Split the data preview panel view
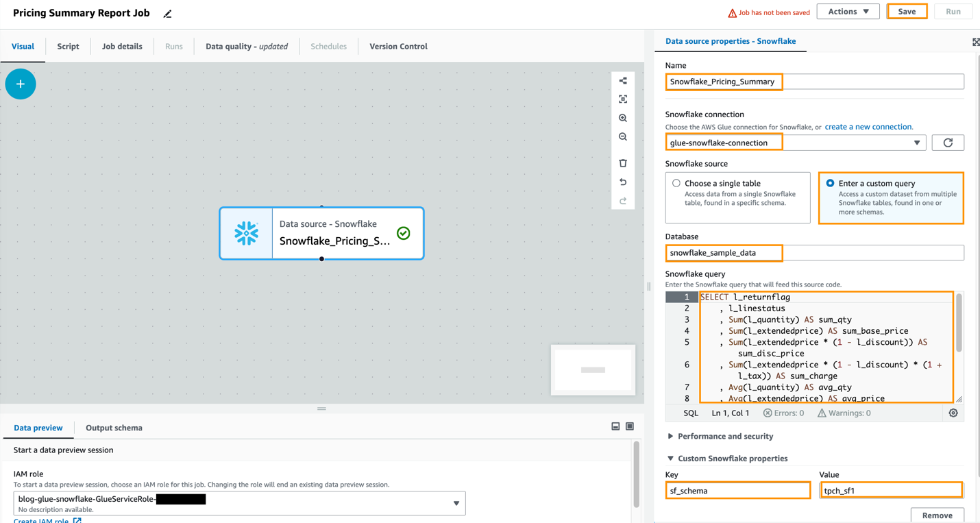 [x=615, y=426]
